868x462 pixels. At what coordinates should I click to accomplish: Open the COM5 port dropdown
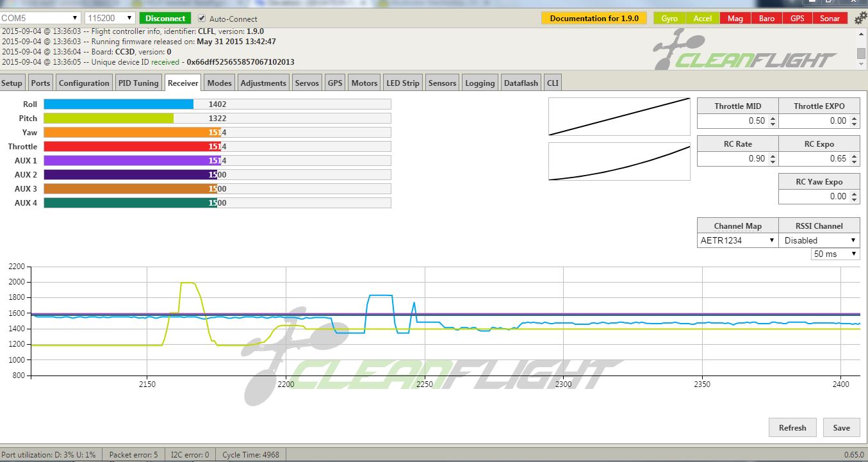tap(40, 18)
